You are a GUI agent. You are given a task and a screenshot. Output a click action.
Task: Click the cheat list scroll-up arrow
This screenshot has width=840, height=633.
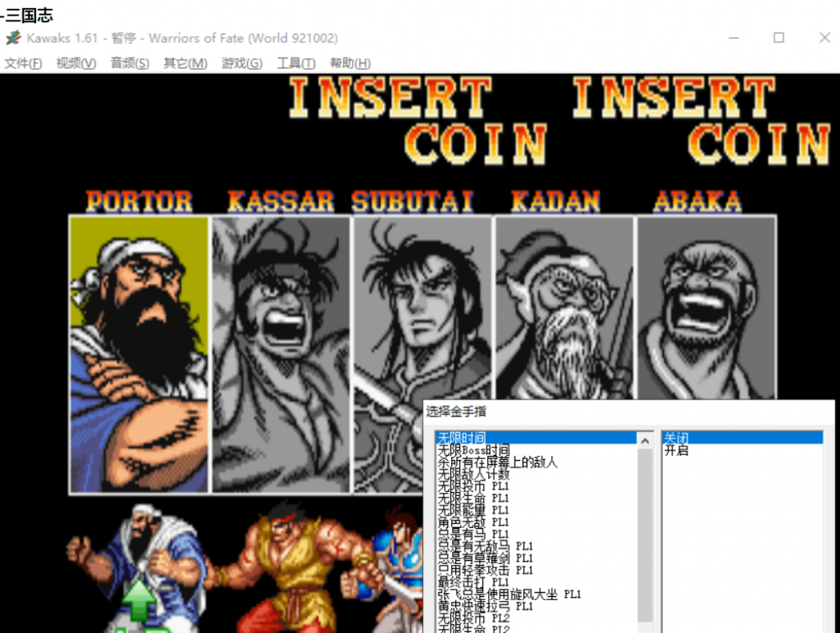tap(645, 441)
